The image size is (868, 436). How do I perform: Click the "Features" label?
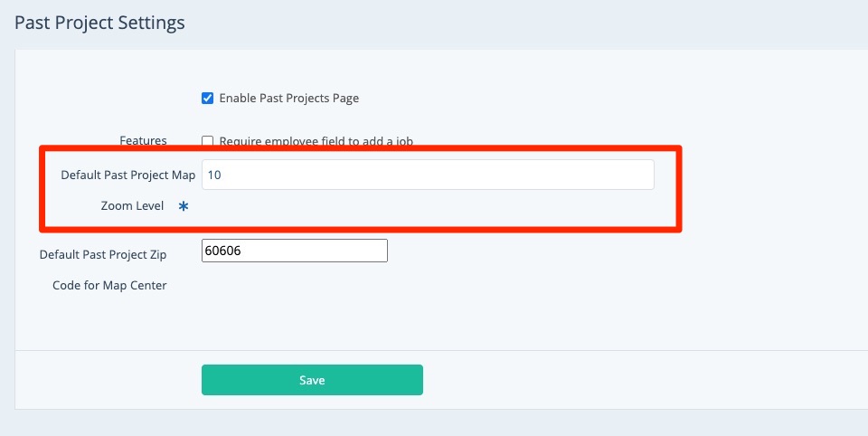[x=143, y=140]
